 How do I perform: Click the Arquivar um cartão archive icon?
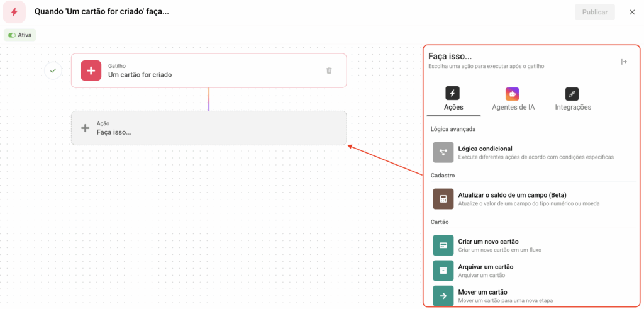pyautogui.click(x=443, y=271)
